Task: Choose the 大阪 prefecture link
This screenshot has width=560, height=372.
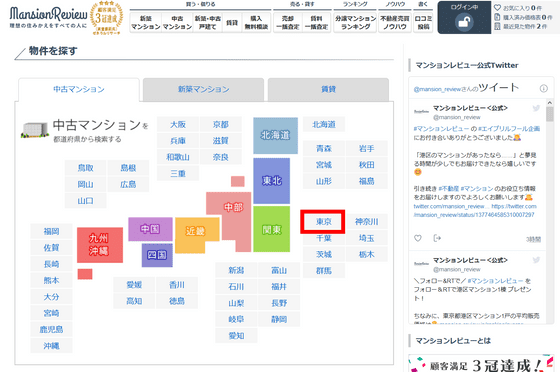Action: coord(178,125)
